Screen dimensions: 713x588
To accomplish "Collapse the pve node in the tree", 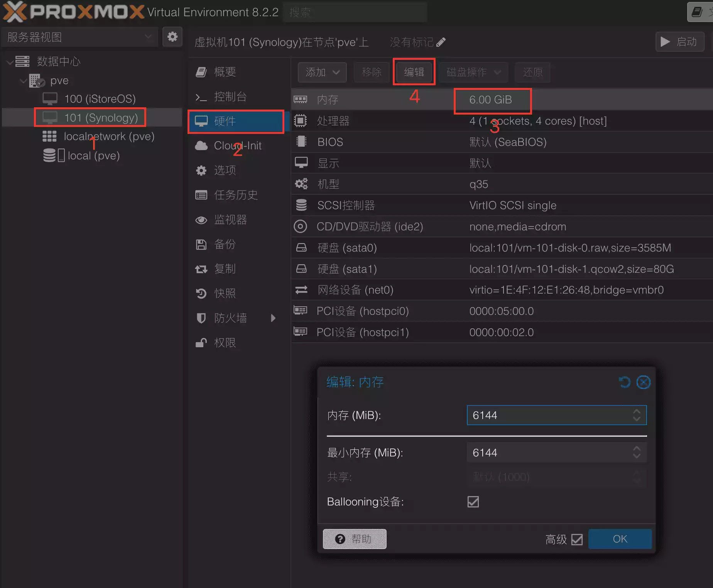I will coord(24,81).
